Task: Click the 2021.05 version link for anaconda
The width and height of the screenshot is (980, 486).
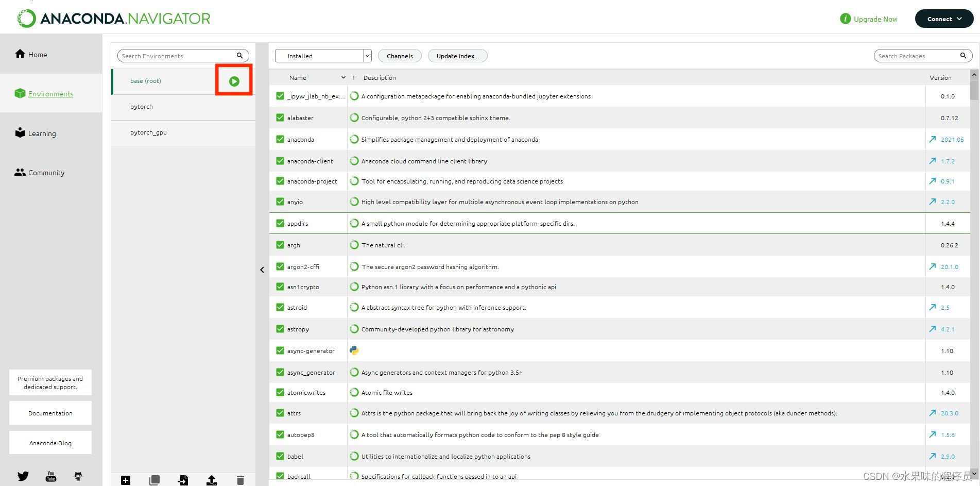Action: tap(952, 139)
